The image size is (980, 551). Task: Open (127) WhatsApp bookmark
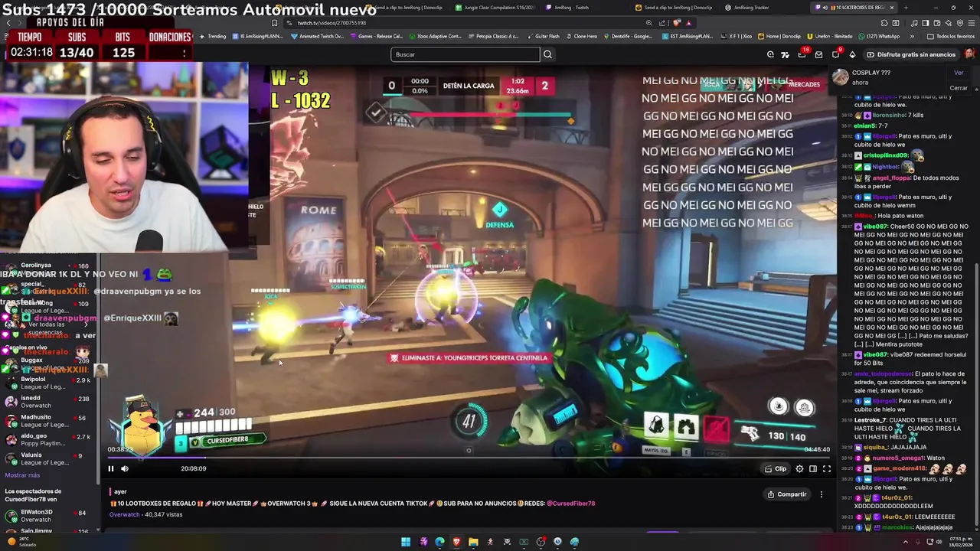point(879,36)
